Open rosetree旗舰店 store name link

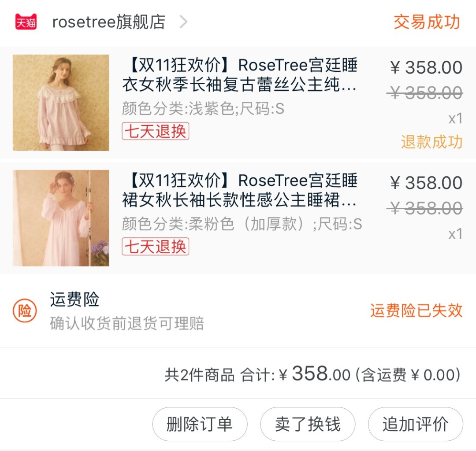109,22
